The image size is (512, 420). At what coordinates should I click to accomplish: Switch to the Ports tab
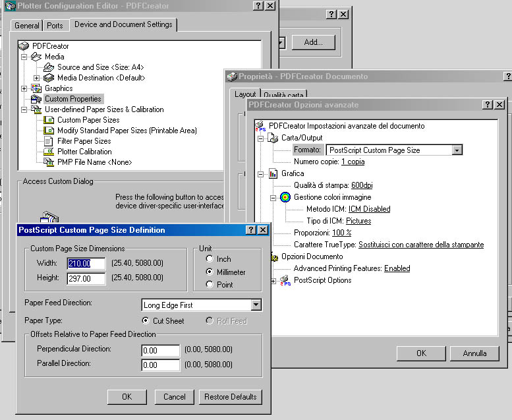click(55, 26)
